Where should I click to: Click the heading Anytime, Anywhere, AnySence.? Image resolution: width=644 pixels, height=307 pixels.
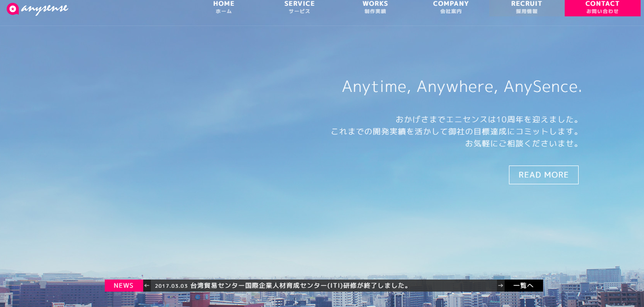(x=462, y=87)
